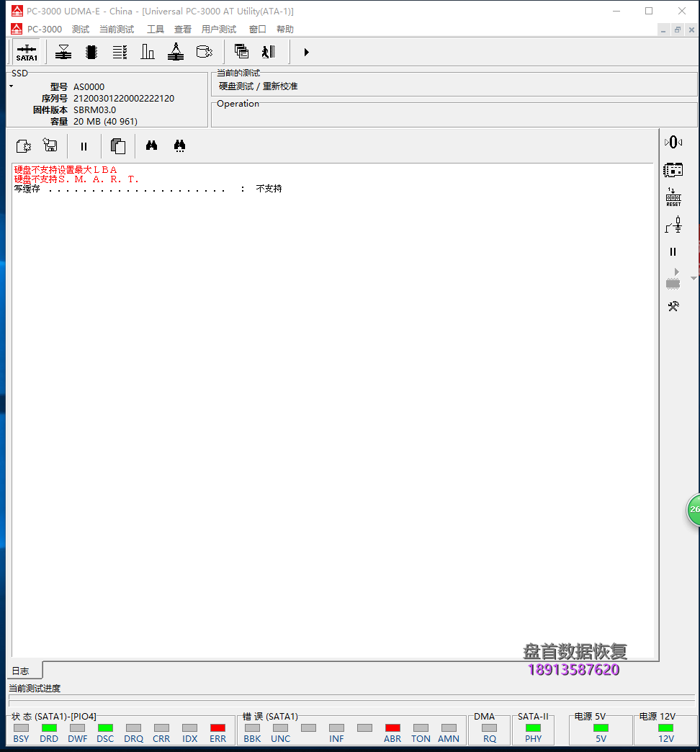
Task: Select the SATA1 port button
Action: (x=27, y=53)
